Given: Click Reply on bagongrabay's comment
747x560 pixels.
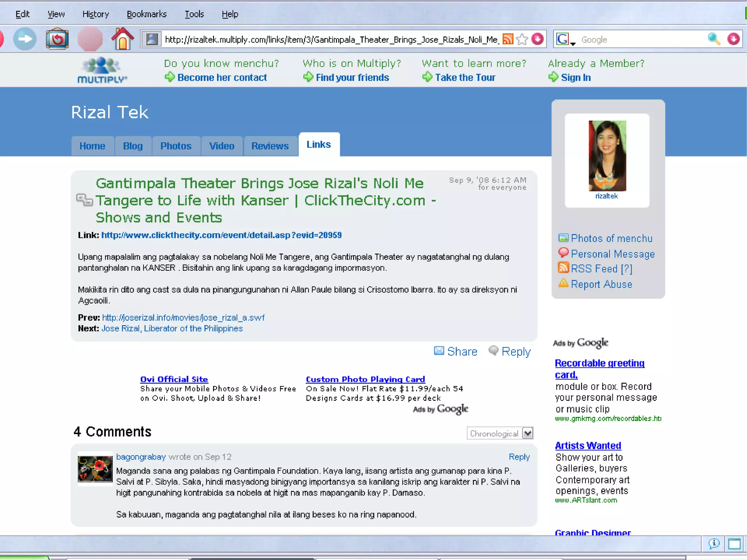Looking at the screenshot, I should pos(519,457).
